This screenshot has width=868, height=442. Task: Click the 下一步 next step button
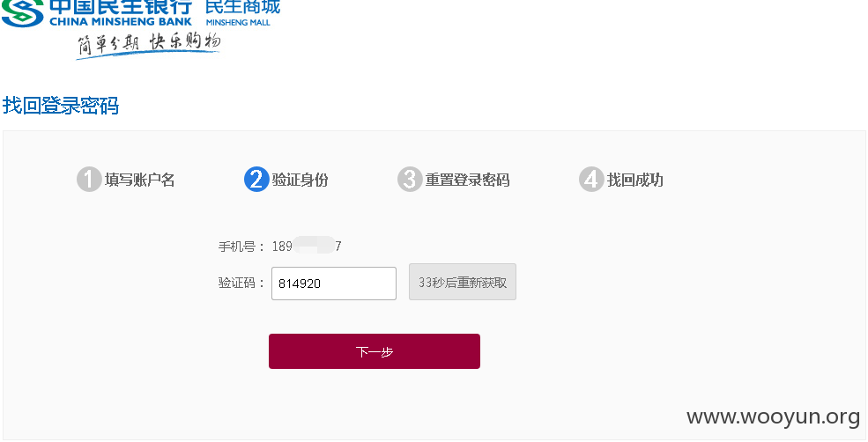pos(375,351)
